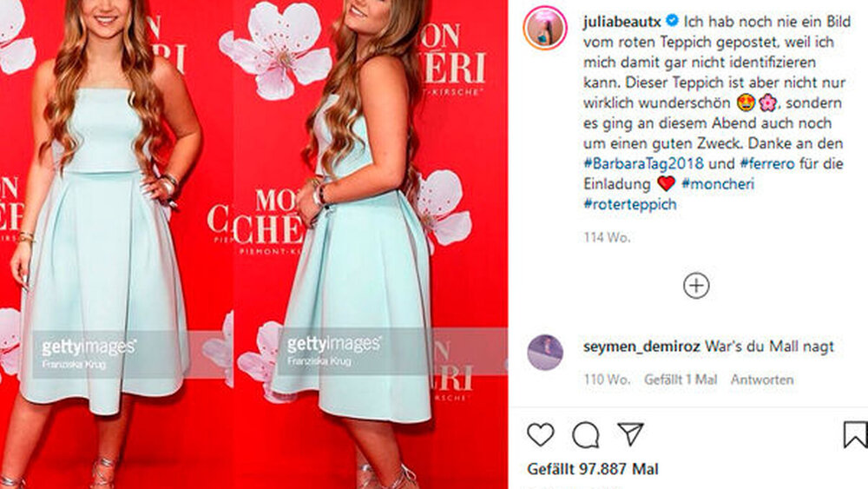Click the left red carpet photo
This screenshot has width=868, height=489.
(116, 244)
